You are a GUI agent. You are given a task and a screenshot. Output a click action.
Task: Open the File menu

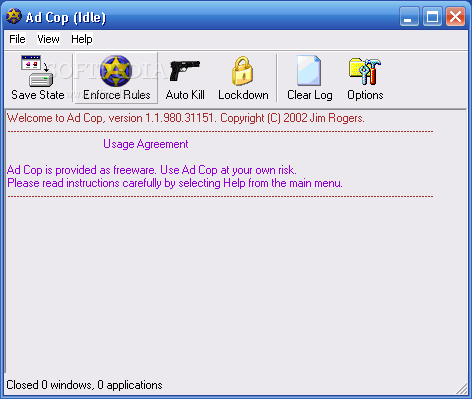[x=17, y=39]
